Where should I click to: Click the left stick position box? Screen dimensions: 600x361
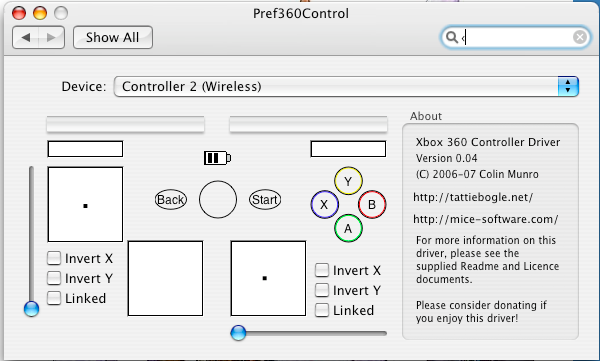click(x=85, y=204)
